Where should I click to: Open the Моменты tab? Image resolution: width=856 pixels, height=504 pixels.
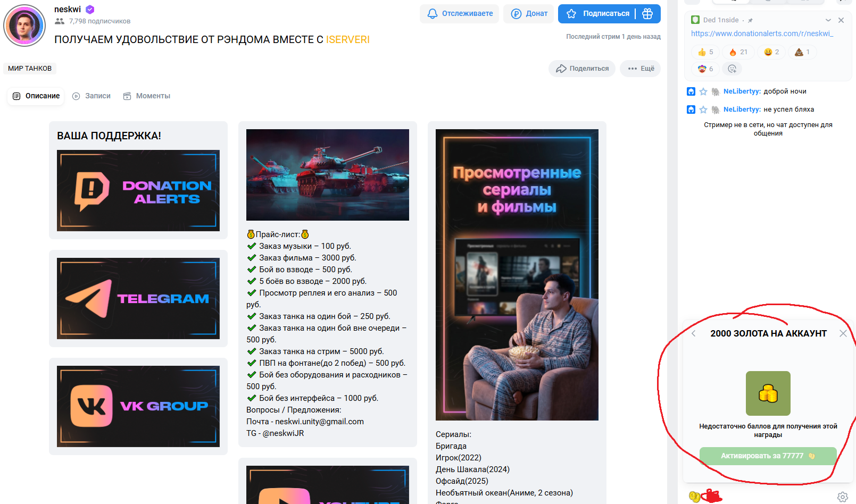point(147,96)
